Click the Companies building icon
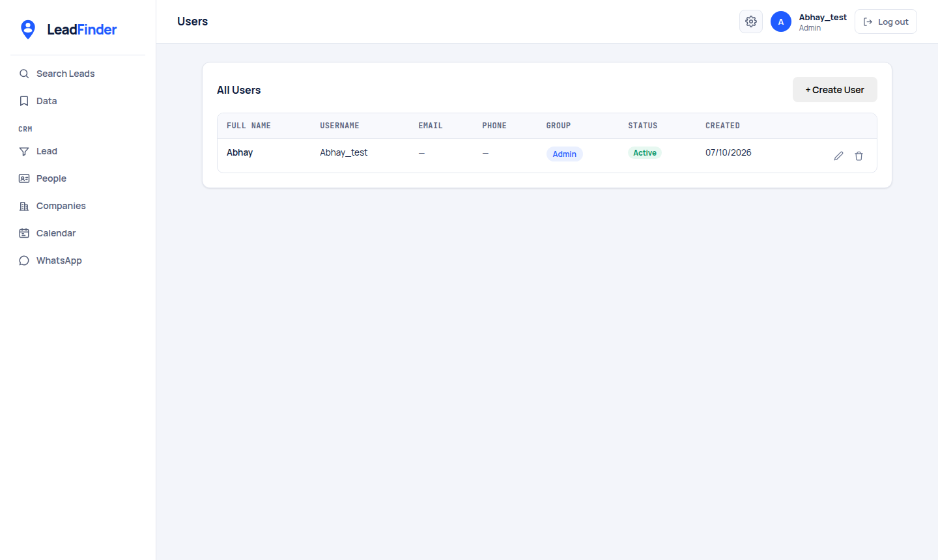Image resolution: width=938 pixels, height=560 pixels. pos(24,206)
